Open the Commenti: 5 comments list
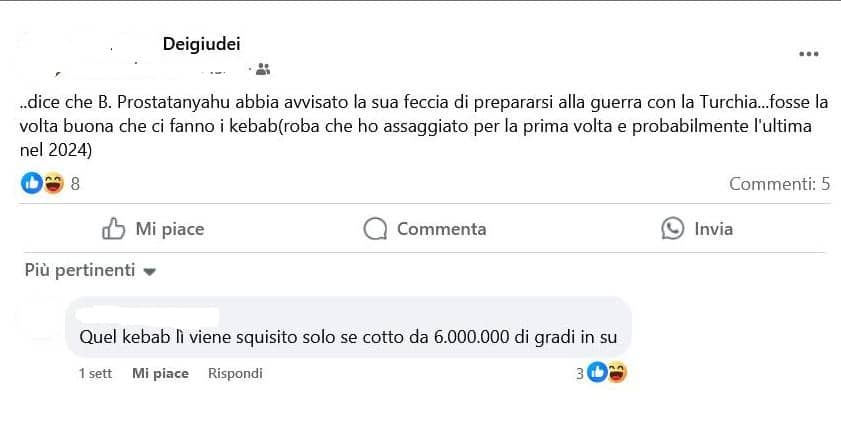This screenshot has height=435, width=841. [779, 183]
